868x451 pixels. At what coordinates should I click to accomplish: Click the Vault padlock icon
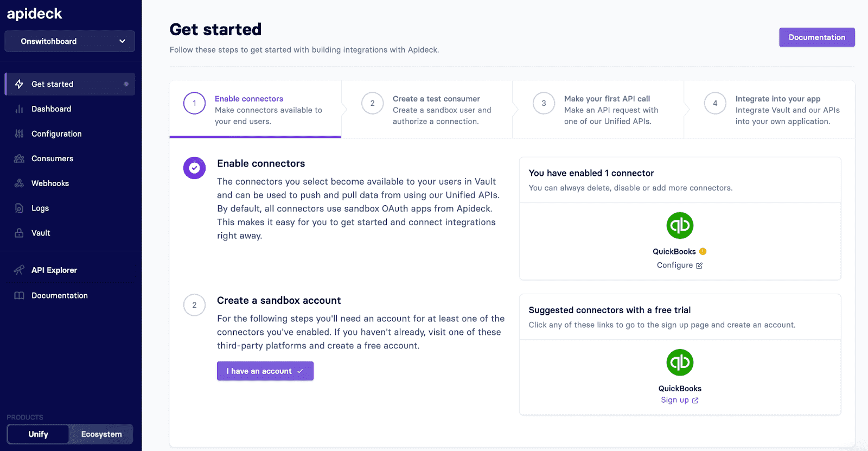pos(19,233)
